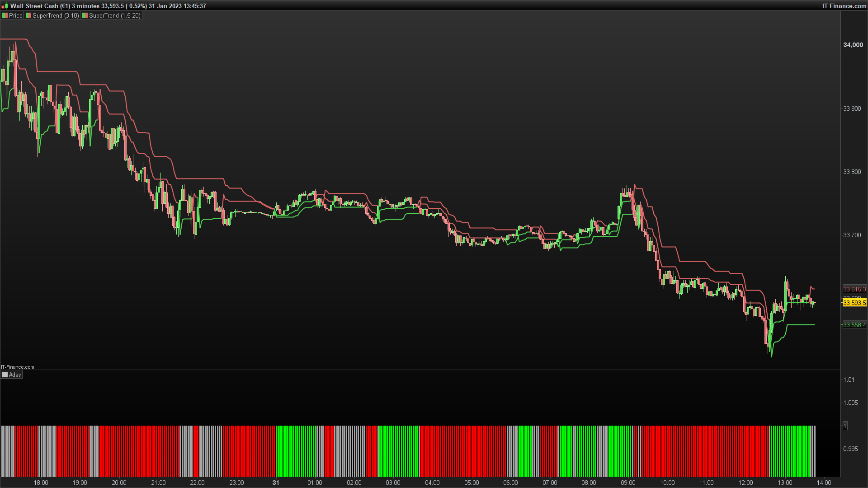Select the #dev indicator label
868x488 pixels.
tap(15, 375)
